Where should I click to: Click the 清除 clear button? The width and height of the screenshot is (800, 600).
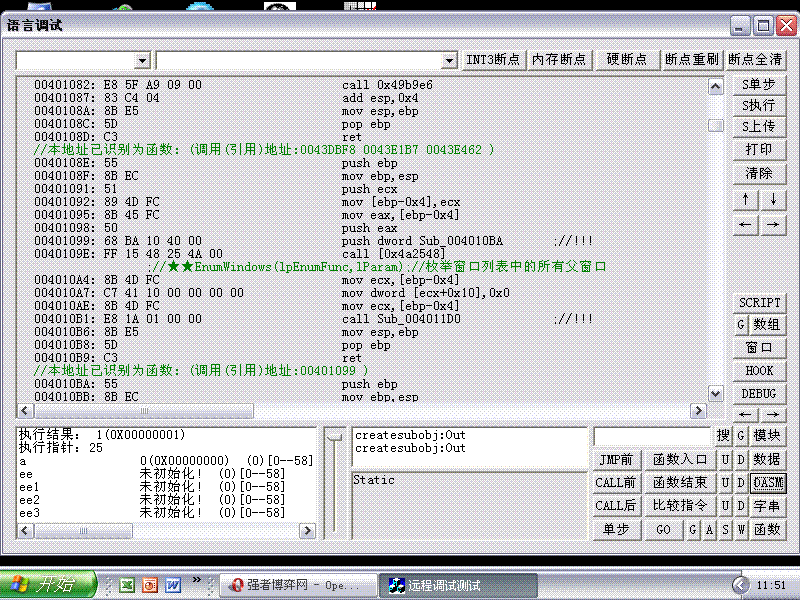759,173
